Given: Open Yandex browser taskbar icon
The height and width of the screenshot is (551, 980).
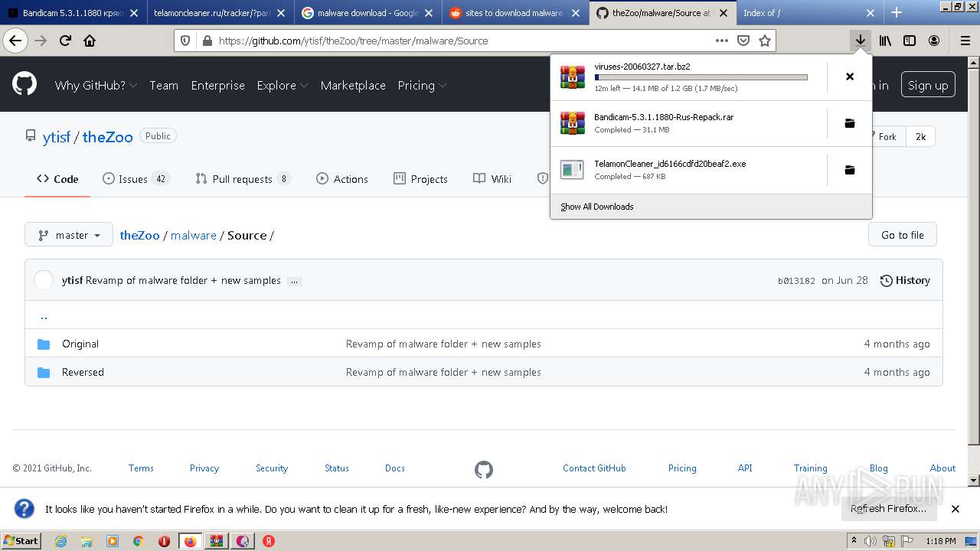Looking at the screenshot, I should coord(269,541).
